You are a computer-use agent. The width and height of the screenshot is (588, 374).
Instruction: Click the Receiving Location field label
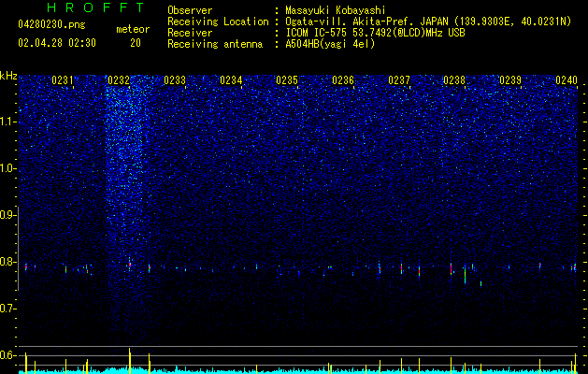218,22
